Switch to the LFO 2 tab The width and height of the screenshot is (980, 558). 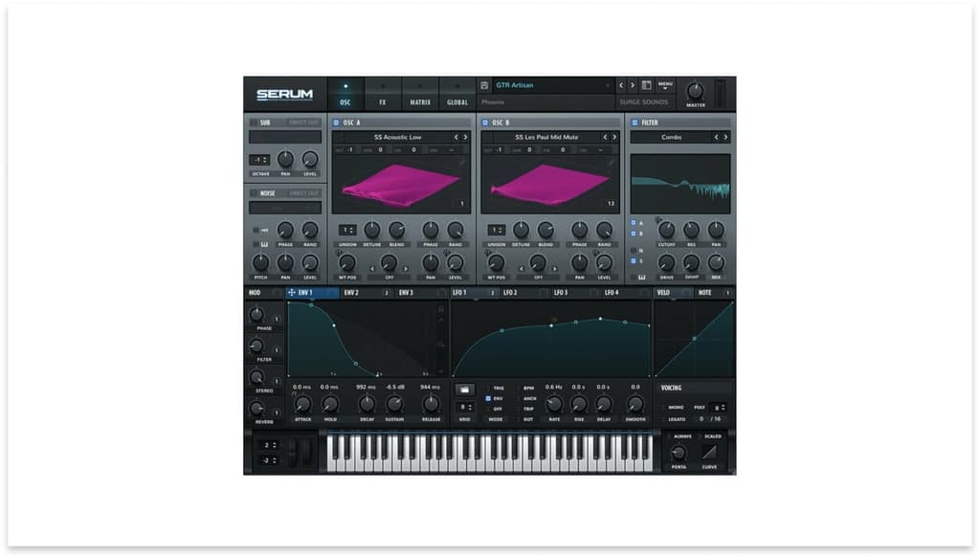(511, 290)
